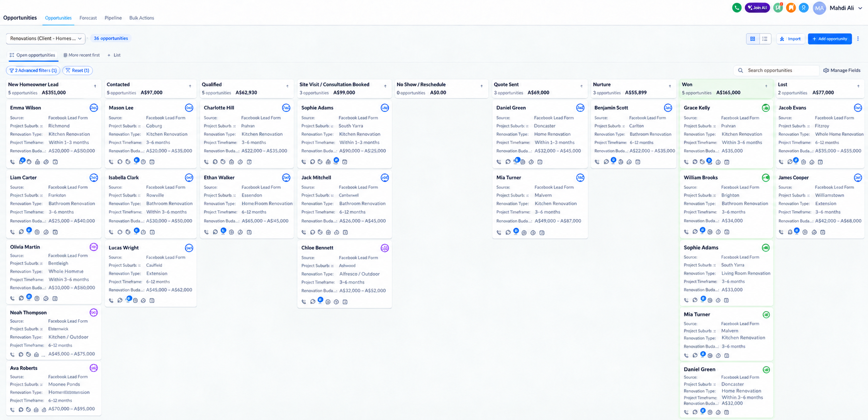
Task: Click arrow on Quote Sent column header
Action: (x=581, y=86)
